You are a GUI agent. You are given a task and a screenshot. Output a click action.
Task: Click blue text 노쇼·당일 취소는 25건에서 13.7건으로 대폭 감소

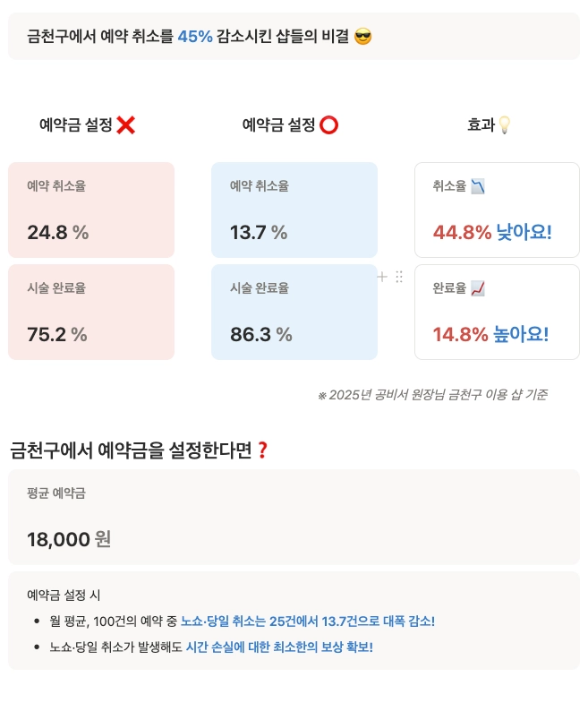pos(307,621)
